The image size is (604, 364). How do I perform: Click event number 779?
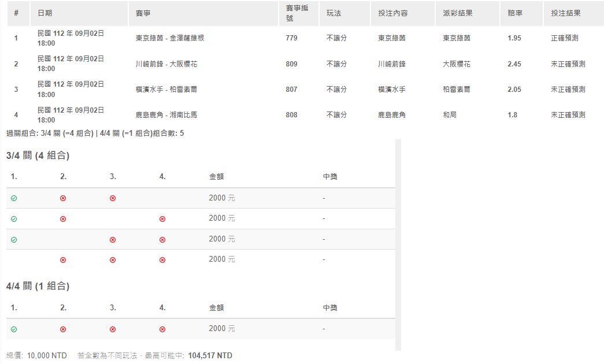(292, 38)
